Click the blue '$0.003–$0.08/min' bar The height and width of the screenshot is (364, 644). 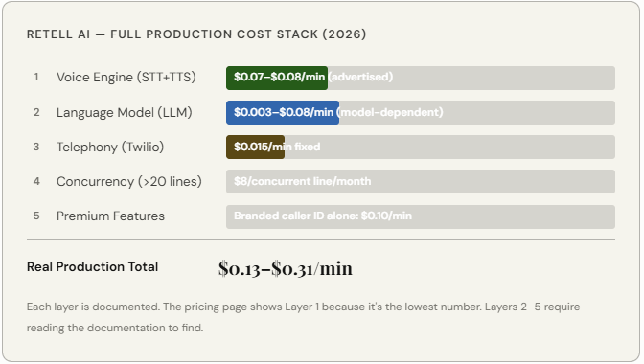tap(283, 112)
